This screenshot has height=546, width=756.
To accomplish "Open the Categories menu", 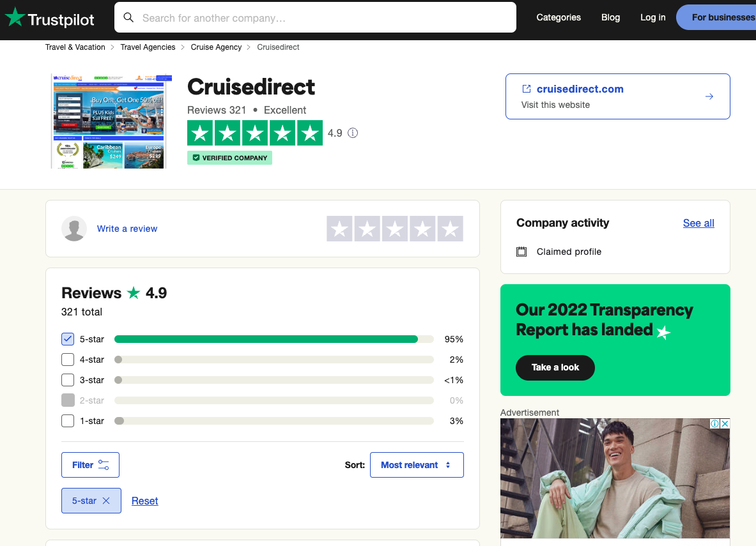I will pos(559,17).
